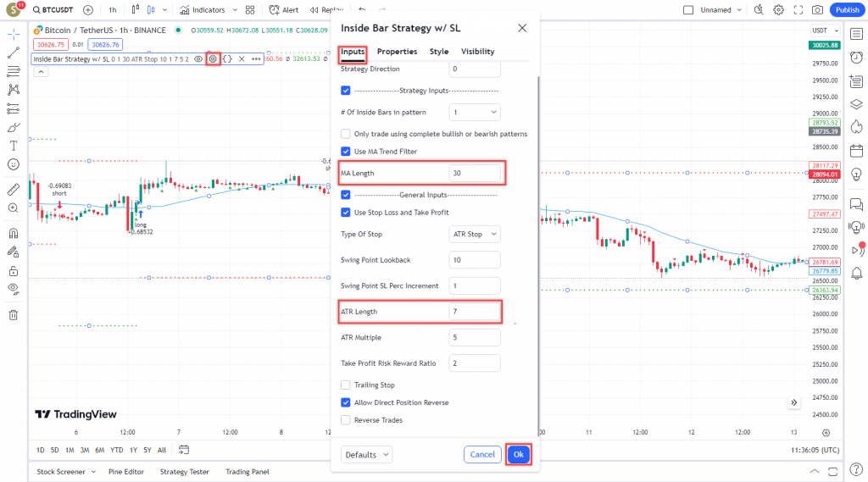
Task: Open the chat bubbles panel
Action: click(x=856, y=204)
